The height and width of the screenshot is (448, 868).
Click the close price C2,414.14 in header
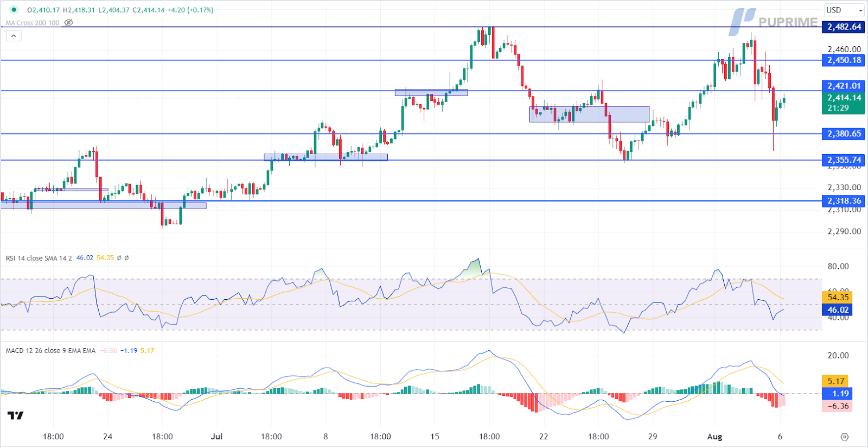click(x=149, y=10)
